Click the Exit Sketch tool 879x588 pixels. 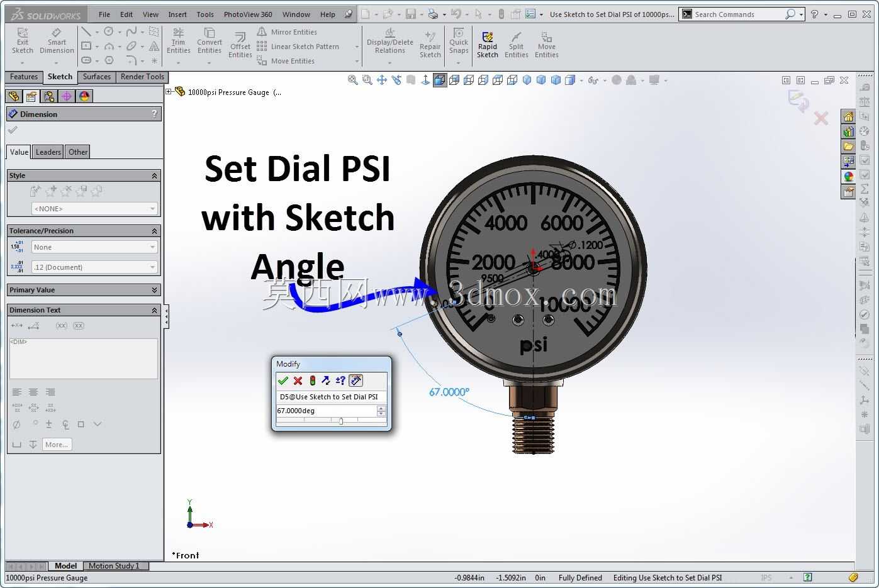click(23, 42)
